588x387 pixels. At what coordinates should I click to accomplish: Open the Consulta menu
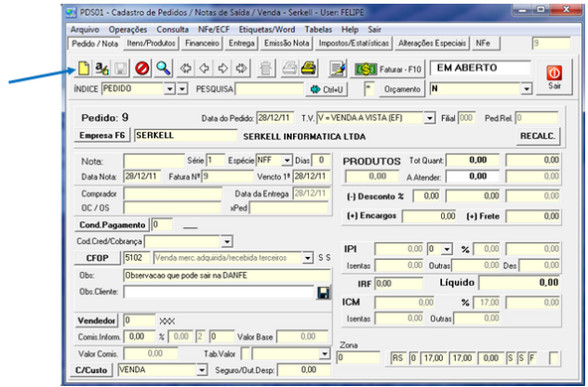pyautogui.click(x=173, y=30)
